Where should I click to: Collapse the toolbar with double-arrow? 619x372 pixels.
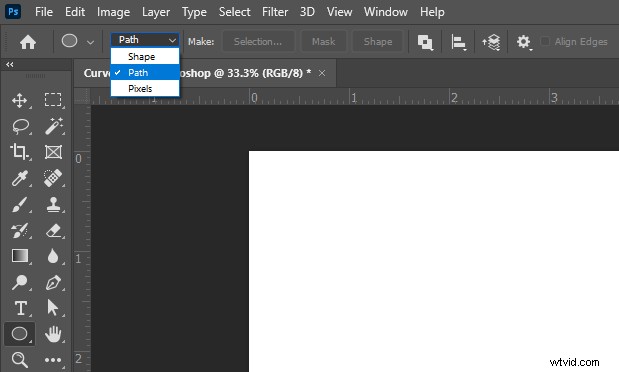tap(9, 64)
